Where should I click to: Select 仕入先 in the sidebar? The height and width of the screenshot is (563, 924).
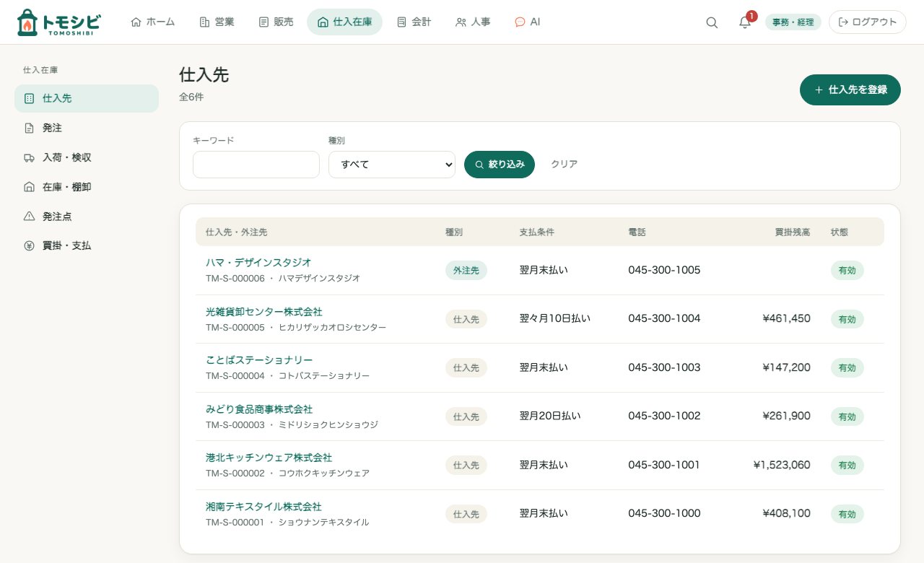pos(87,98)
